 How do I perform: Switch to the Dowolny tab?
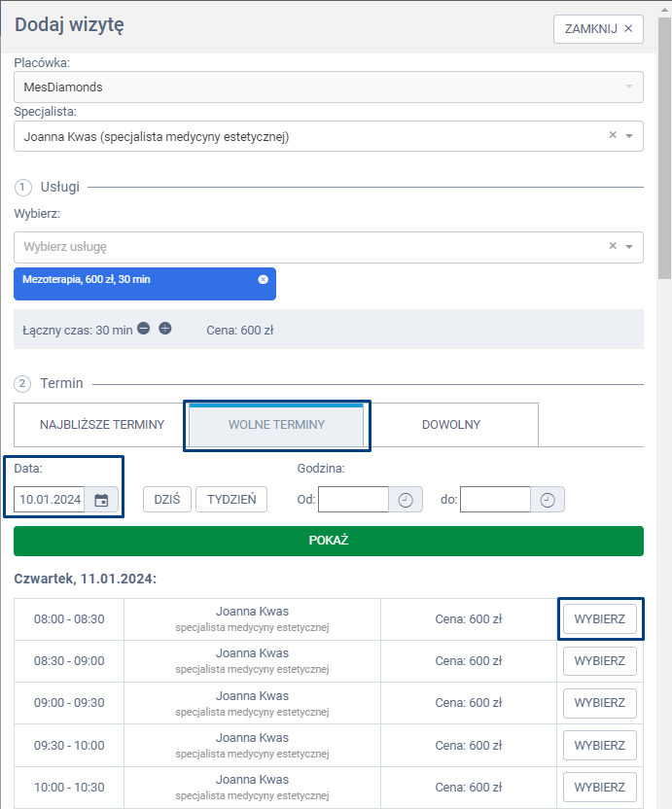[x=450, y=425]
